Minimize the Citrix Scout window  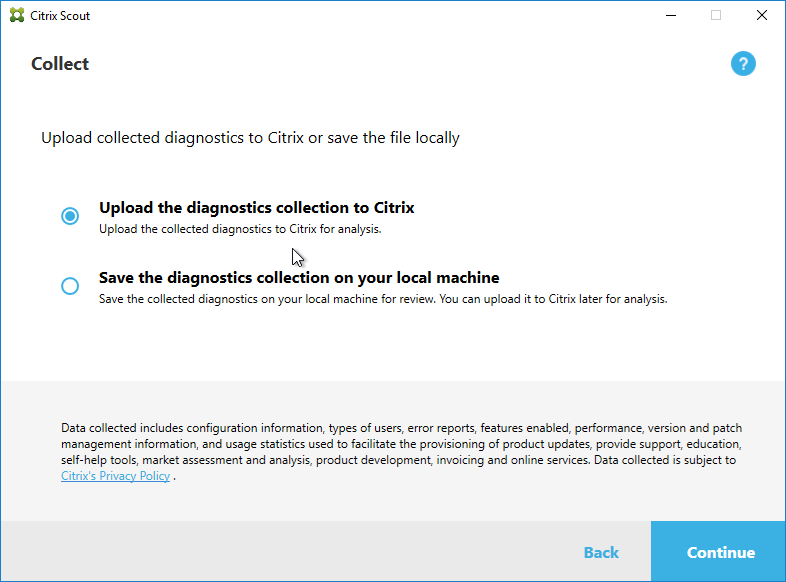670,15
